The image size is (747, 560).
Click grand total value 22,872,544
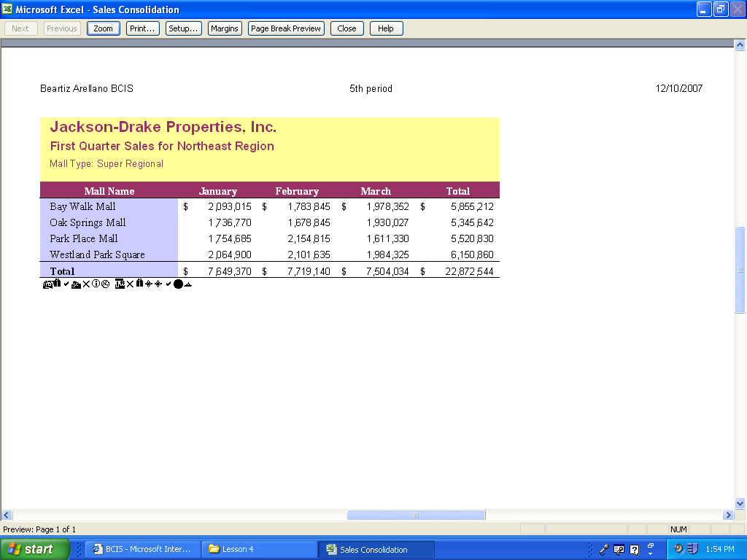pyautogui.click(x=469, y=271)
